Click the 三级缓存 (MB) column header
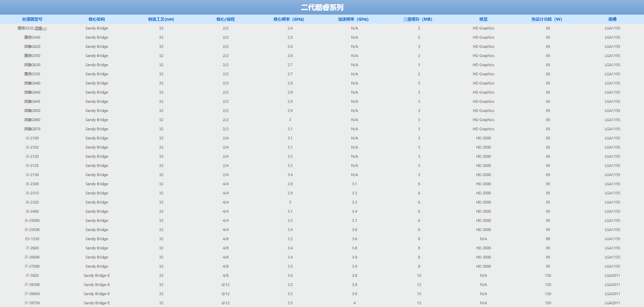Image resolution: width=644 pixels, height=307 pixels. pyautogui.click(x=418, y=19)
